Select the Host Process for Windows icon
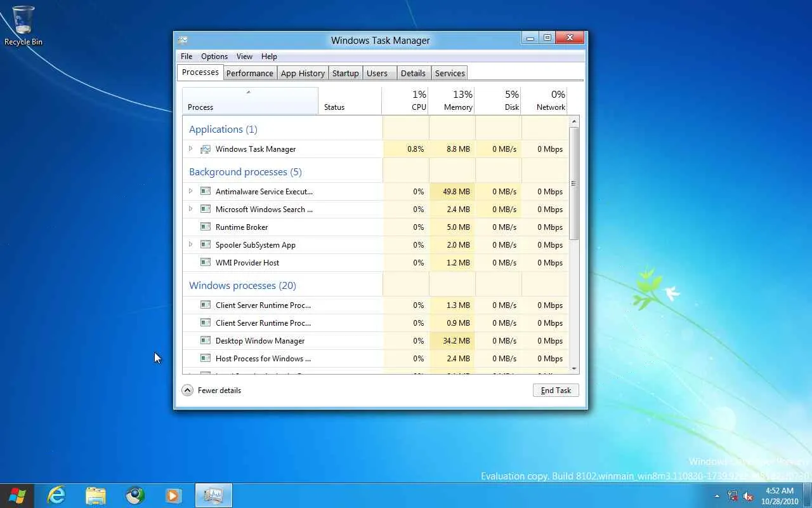The image size is (812, 508). pyautogui.click(x=206, y=358)
